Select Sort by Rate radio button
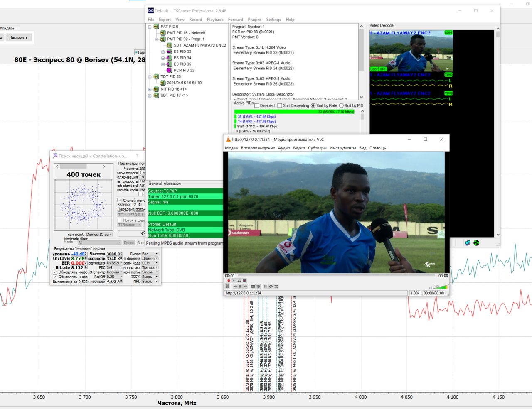This screenshot has height=409, width=532. (x=313, y=105)
